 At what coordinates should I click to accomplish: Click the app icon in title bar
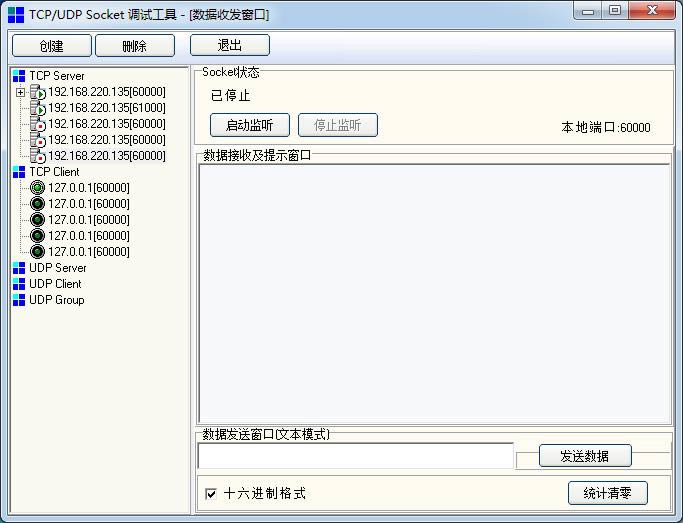point(15,15)
